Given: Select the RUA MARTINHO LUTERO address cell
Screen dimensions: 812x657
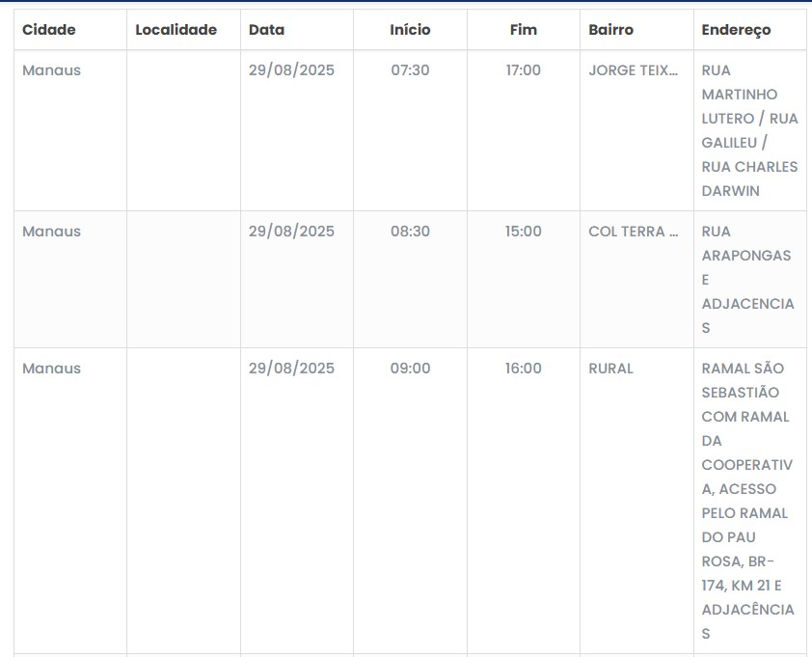Looking at the screenshot, I should coord(749,130).
